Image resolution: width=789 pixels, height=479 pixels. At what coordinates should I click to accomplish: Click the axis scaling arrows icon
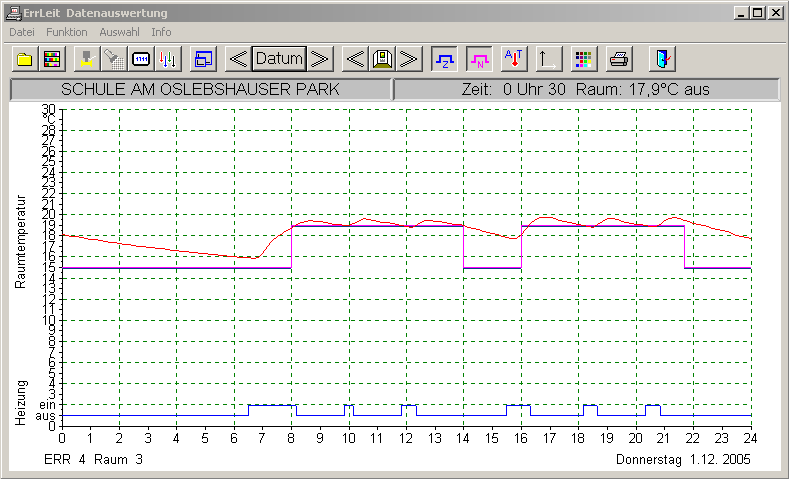548,58
